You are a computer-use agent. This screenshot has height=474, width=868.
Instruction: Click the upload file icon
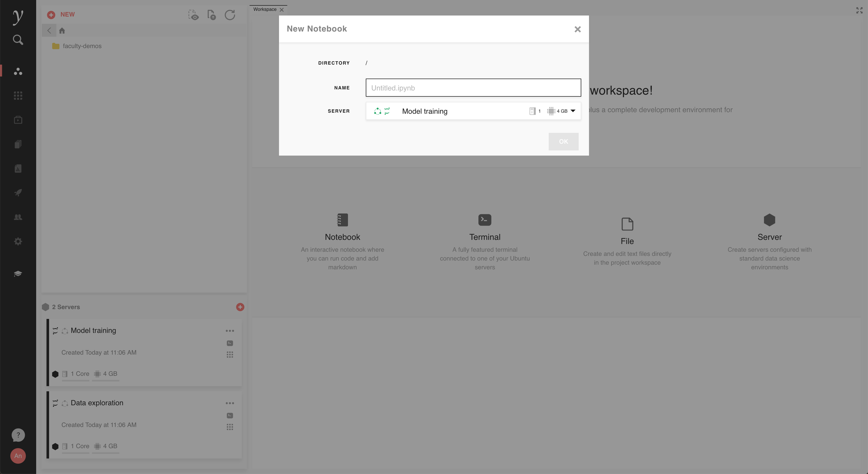coord(212,15)
